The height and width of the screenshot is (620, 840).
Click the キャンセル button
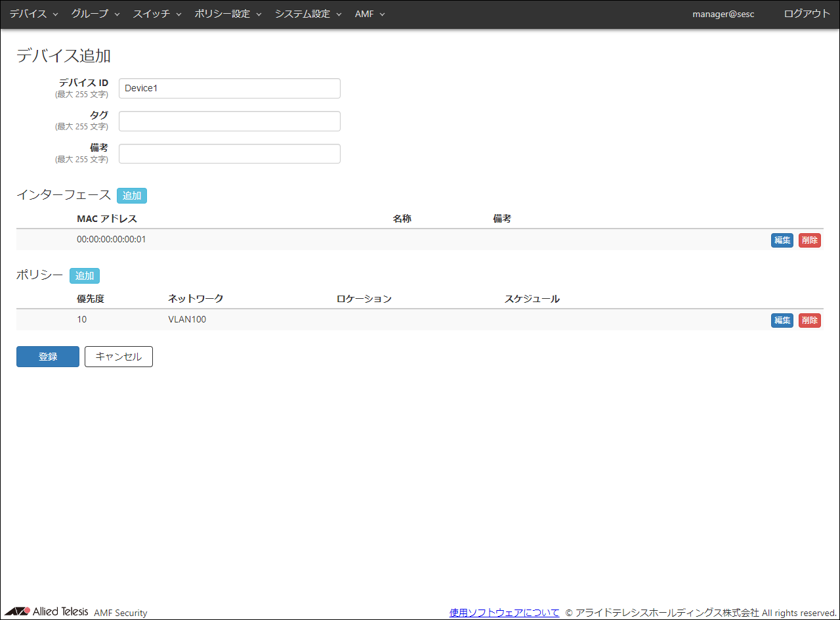tap(119, 357)
